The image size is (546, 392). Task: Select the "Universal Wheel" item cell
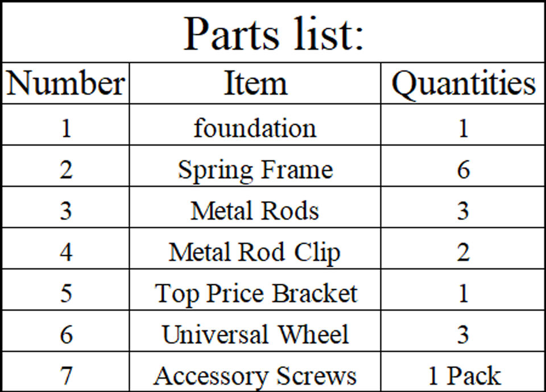(x=255, y=334)
